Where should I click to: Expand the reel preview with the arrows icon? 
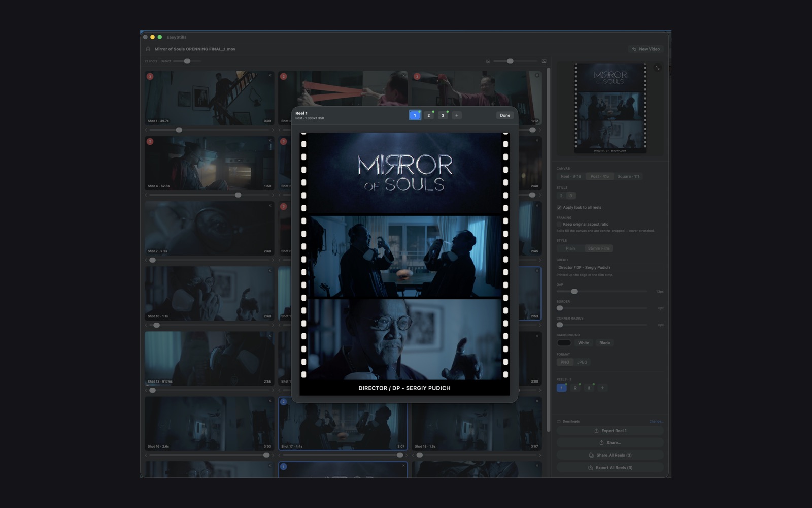pos(658,68)
